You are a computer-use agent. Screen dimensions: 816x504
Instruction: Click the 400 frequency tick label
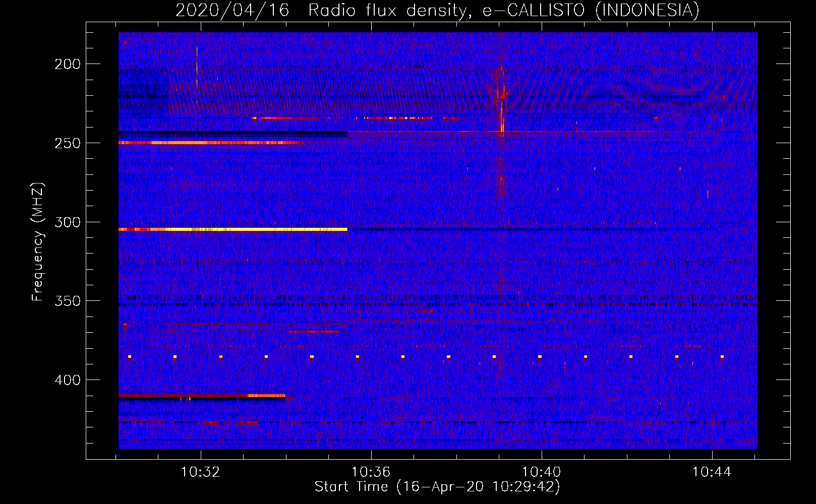(68, 380)
